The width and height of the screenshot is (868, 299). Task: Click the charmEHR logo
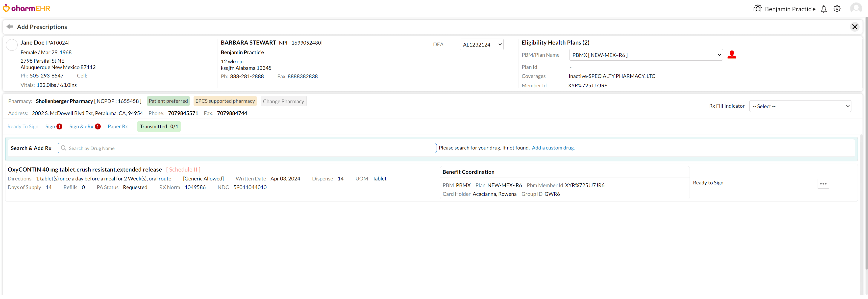(x=26, y=8)
